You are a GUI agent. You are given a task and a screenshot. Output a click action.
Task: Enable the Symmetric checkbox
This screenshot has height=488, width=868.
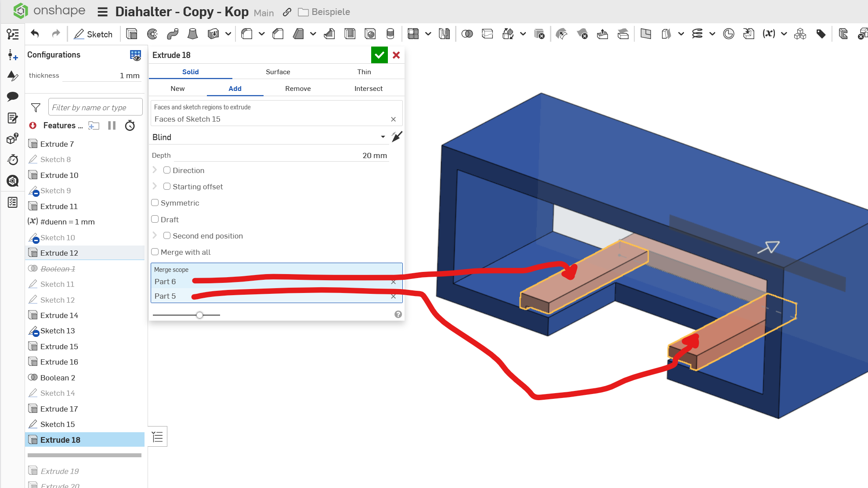[x=155, y=203]
